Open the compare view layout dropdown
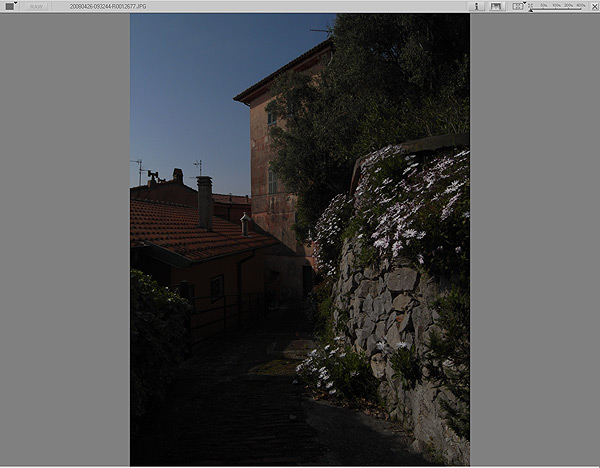Viewport: 600px width, 468px height. tap(518, 6)
